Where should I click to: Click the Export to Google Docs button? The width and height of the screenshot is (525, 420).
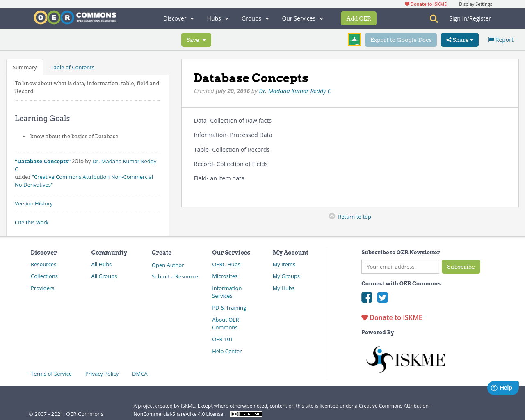[401, 39]
